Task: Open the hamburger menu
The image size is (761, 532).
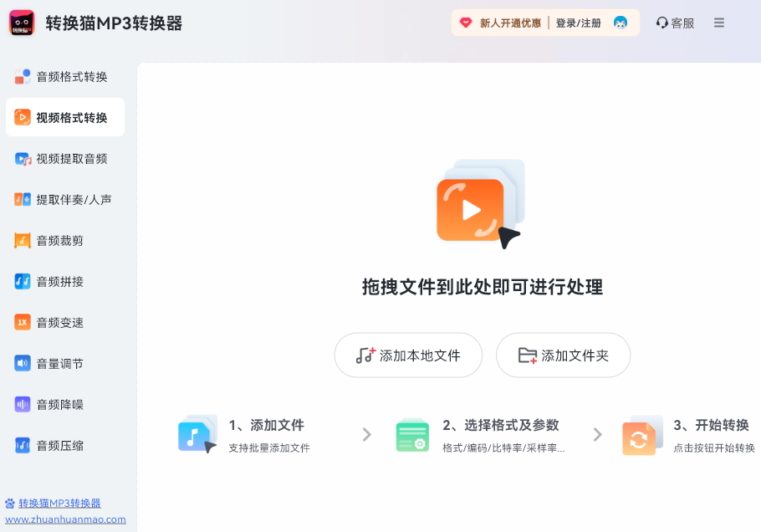Action: click(x=718, y=23)
